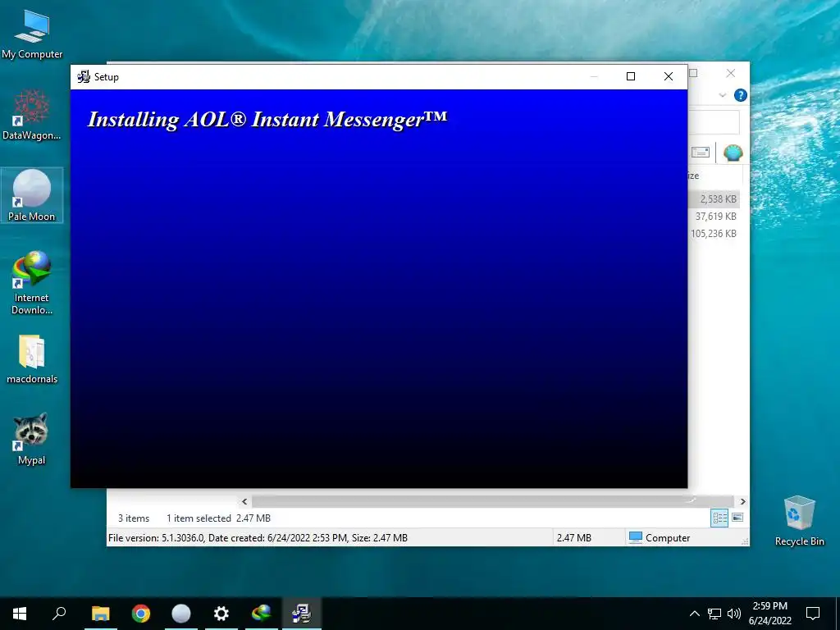Open taskbar search magnifier

pos(59,614)
